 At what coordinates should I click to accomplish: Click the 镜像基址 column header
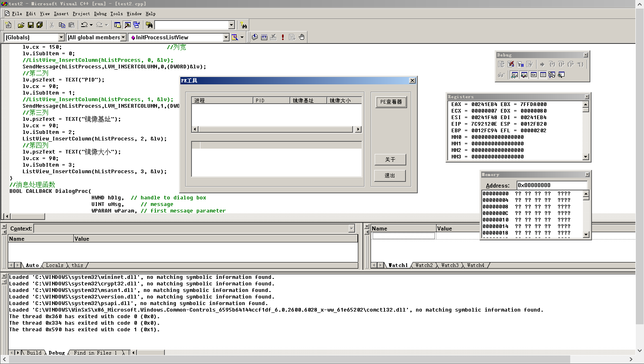[x=308, y=100]
